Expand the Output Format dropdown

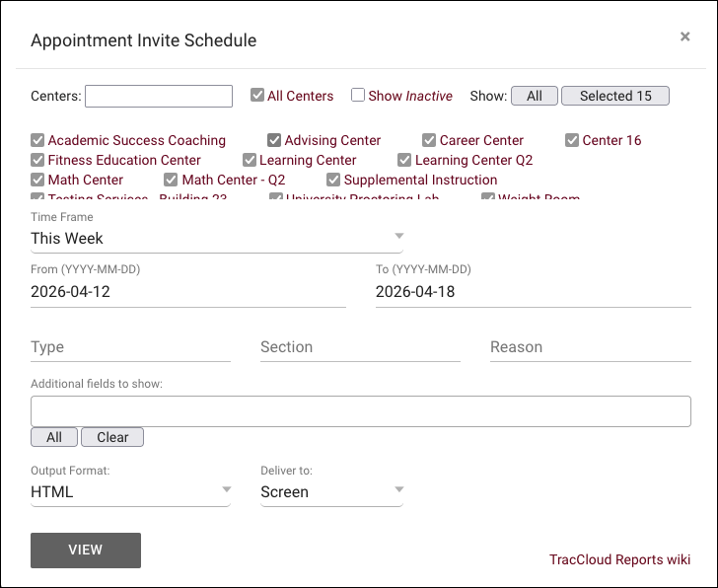coord(130,491)
